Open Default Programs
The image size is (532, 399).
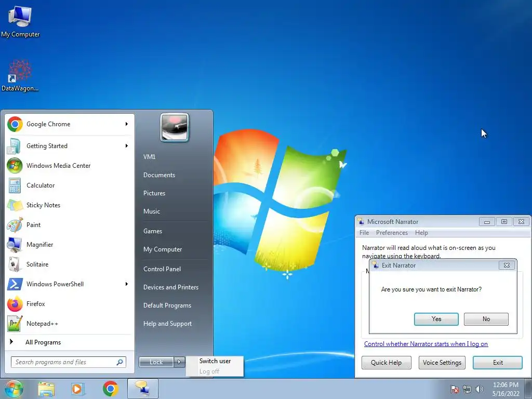pos(167,305)
